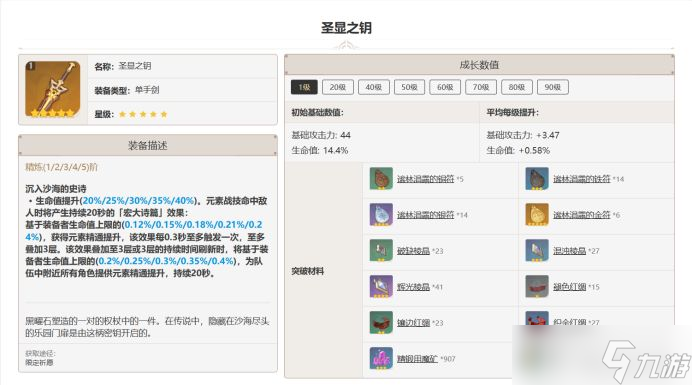Viewport: 692px width, 385px height.
Task: Click the 突破材料 row label
Action: click(x=308, y=271)
